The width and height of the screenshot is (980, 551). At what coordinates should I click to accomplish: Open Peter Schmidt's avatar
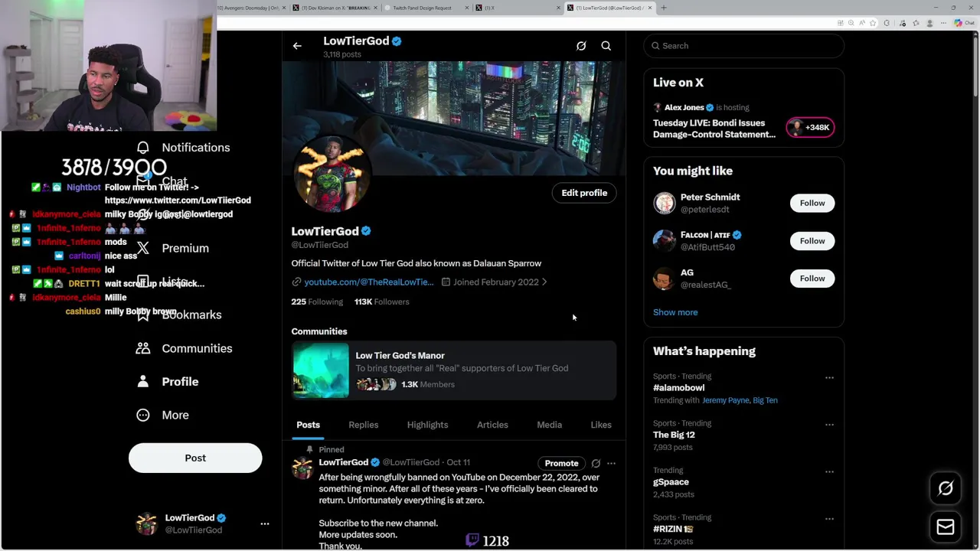pyautogui.click(x=665, y=203)
